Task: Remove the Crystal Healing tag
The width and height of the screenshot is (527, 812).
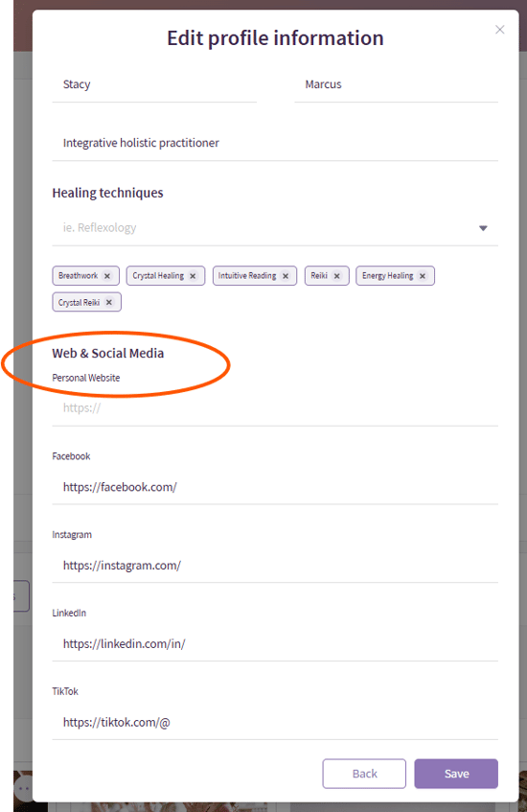Action: [193, 276]
